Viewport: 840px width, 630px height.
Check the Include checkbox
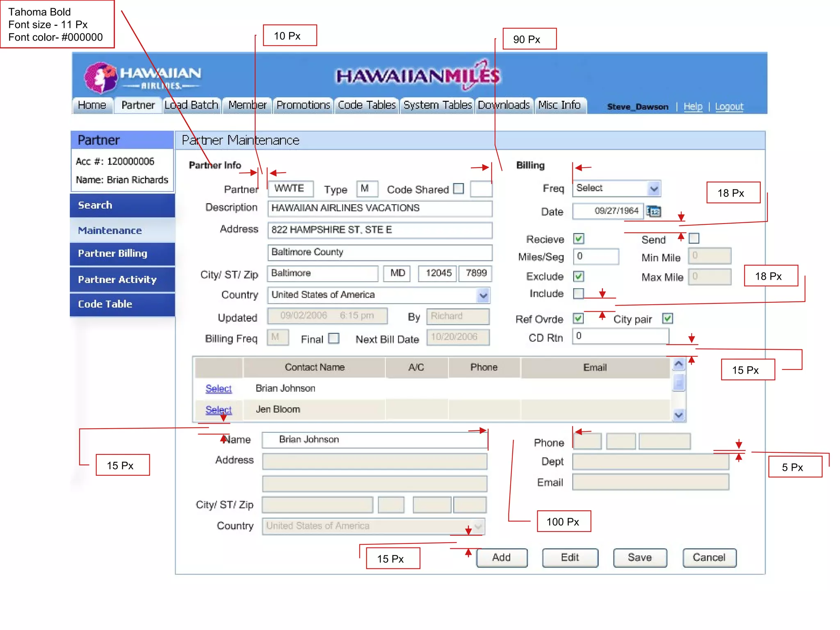(578, 293)
